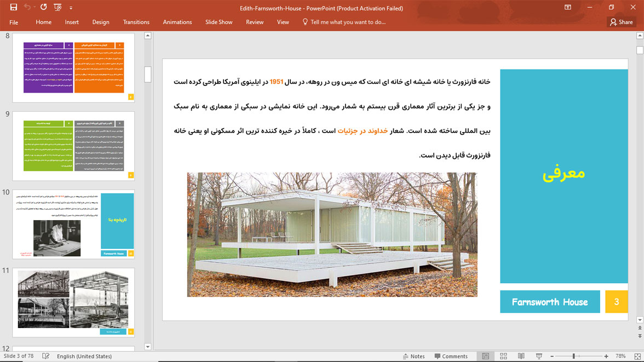Open Customize Quick Access Toolbar arrow
Viewport: 644px width, 362px height.
click(71, 8)
